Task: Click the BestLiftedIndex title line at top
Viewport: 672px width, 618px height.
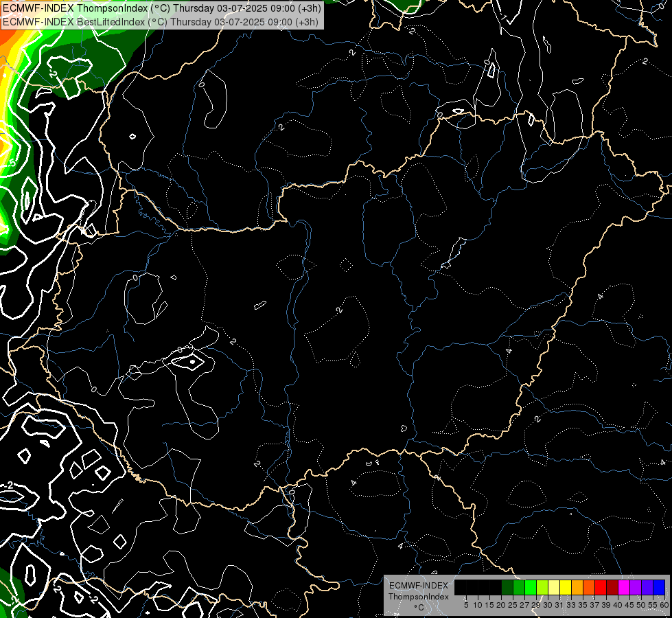Action: [161, 22]
